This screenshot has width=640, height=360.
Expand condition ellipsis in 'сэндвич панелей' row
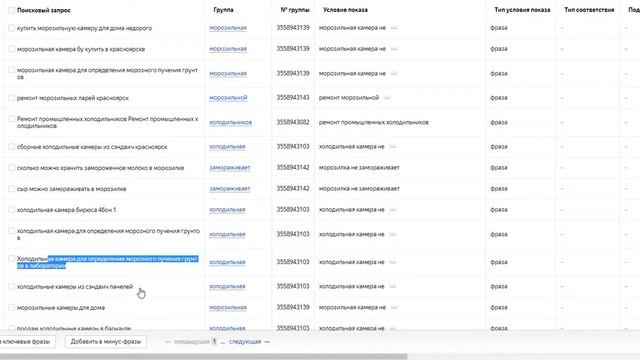[393, 287]
